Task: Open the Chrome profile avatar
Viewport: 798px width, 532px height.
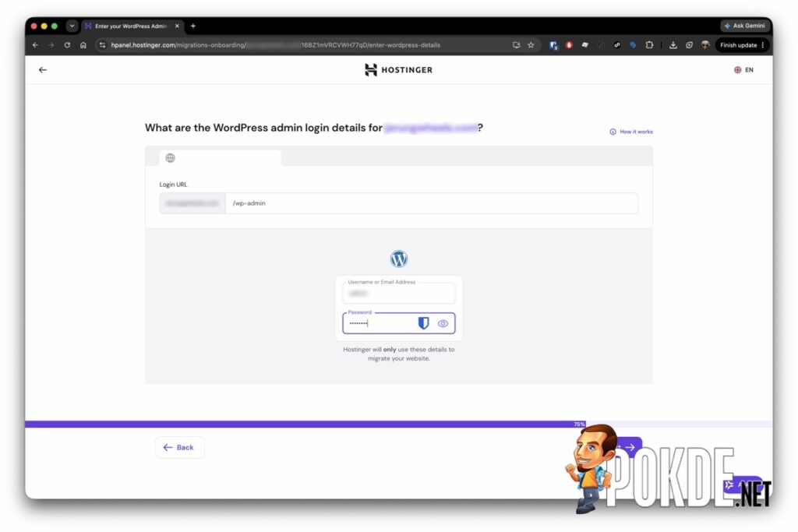Action: tap(705, 44)
